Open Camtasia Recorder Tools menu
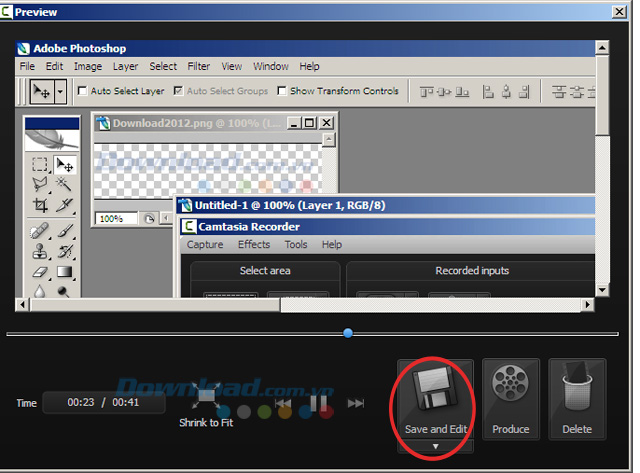The image size is (640, 473). (x=296, y=244)
